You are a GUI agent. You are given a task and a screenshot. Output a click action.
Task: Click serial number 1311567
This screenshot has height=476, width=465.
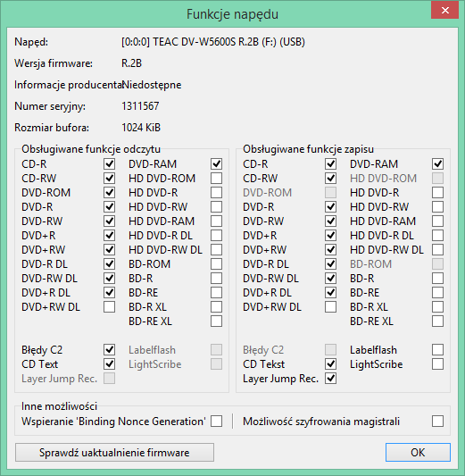tap(140, 106)
